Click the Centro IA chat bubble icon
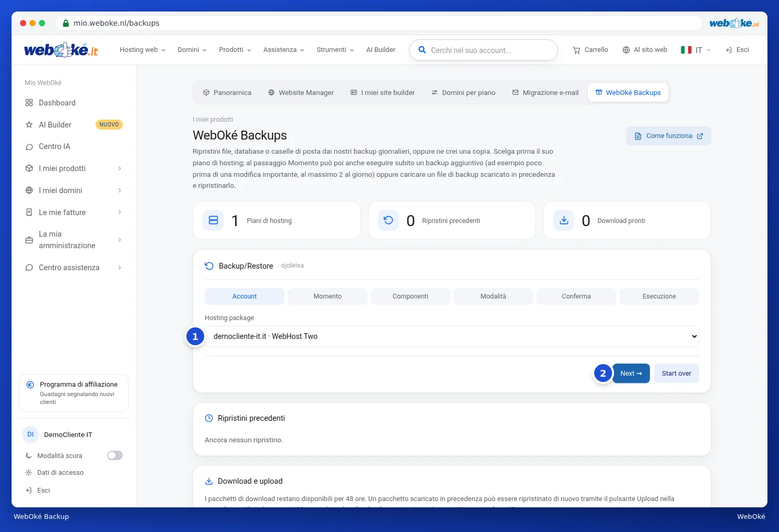Screen dimensions: 779x532 [29, 147]
